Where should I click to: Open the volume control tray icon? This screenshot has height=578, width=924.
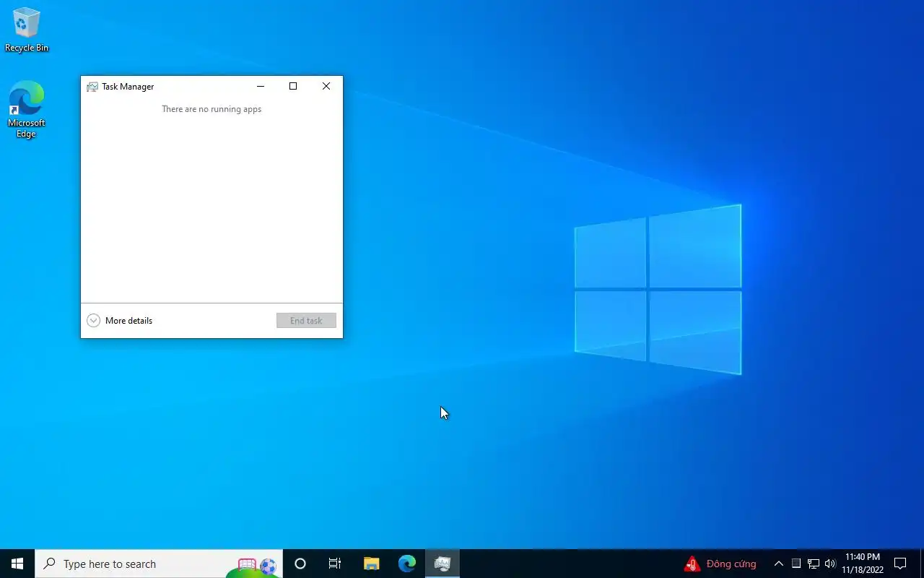(x=830, y=564)
